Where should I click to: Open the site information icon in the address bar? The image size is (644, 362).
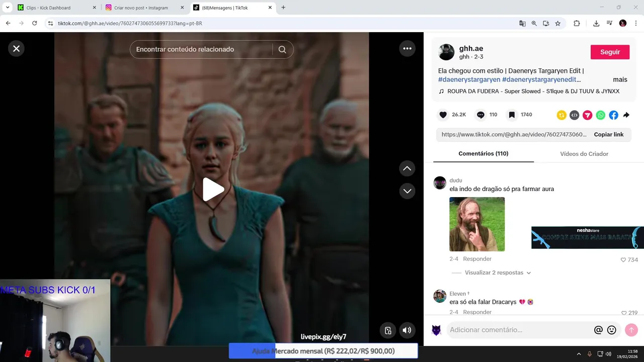(50, 23)
